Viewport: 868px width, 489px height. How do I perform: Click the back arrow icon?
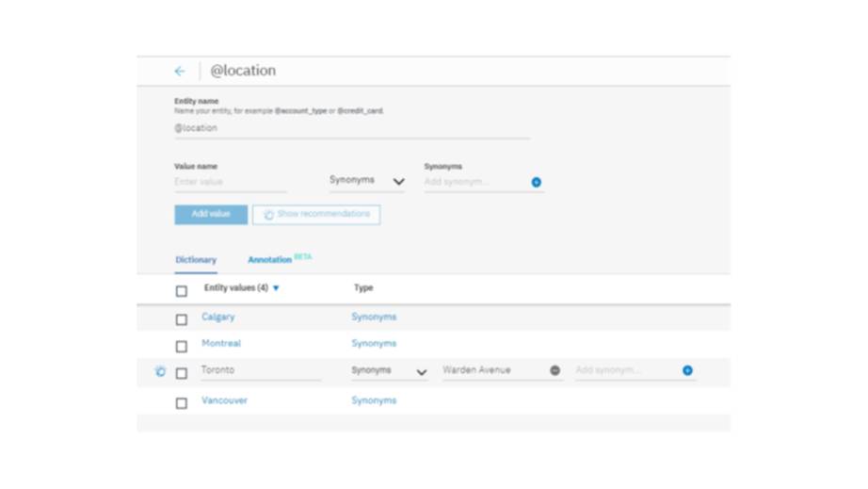[x=180, y=72]
